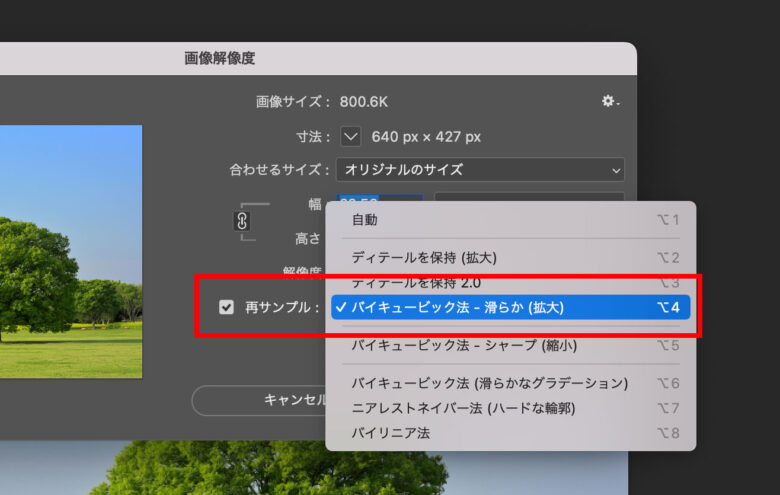780x495 pixels.
Task: Open the 合わせるサイズ dropdown
Action: (480, 170)
